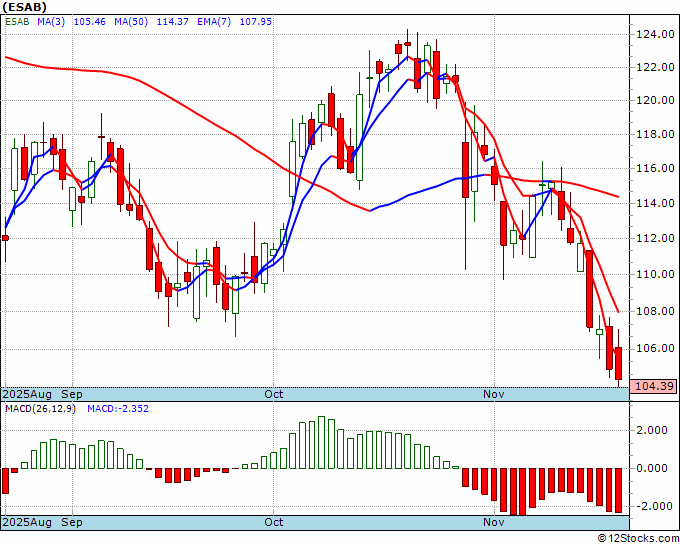The image size is (680, 546).
Task: Click the EMA(7) legend label
Action: click(214, 21)
